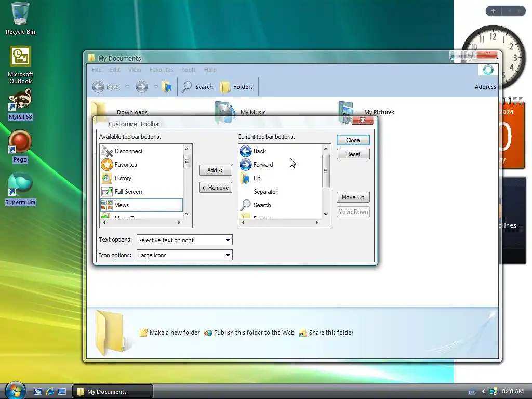Image resolution: width=532 pixels, height=399 pixels.
Task: Click the Windows Start orb
Action: point(15,391)
